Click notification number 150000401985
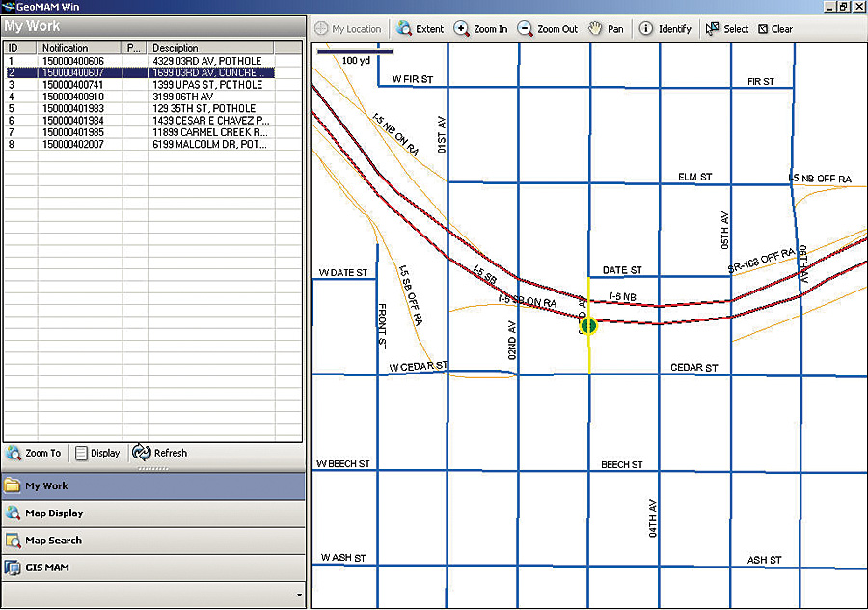The height and width of the screenshot is (610, 868). (x=73, y=132)
